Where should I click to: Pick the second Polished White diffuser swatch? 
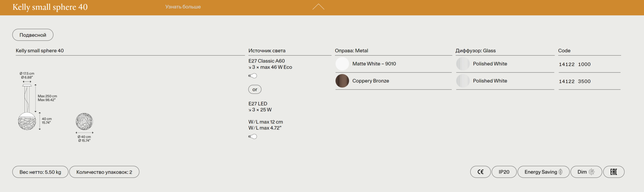tap(463, 81)
